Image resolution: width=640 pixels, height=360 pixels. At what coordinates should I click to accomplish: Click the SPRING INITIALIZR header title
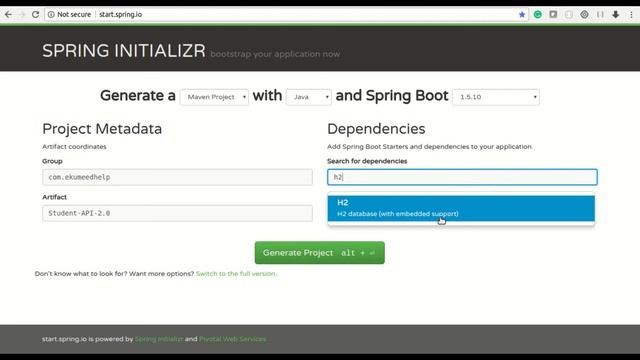(x=124, y=51)
